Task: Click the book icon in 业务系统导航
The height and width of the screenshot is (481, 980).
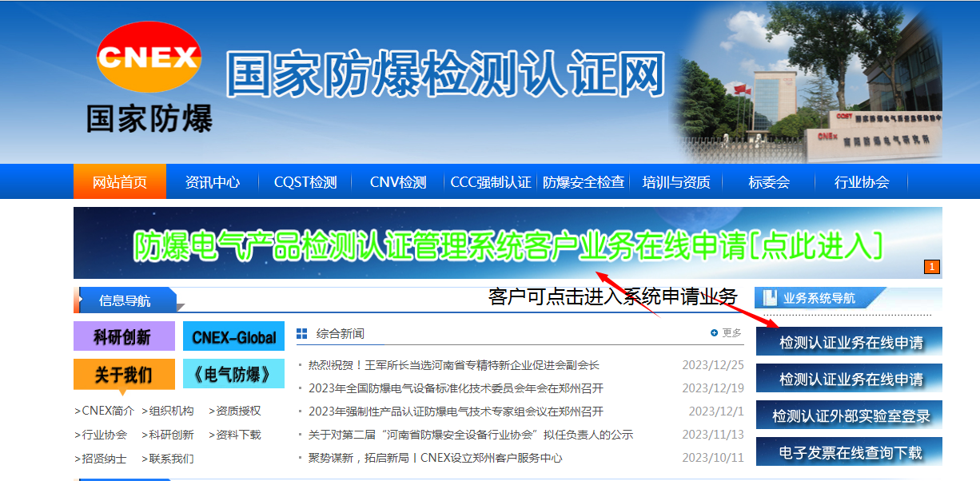Action: point(770,298)
